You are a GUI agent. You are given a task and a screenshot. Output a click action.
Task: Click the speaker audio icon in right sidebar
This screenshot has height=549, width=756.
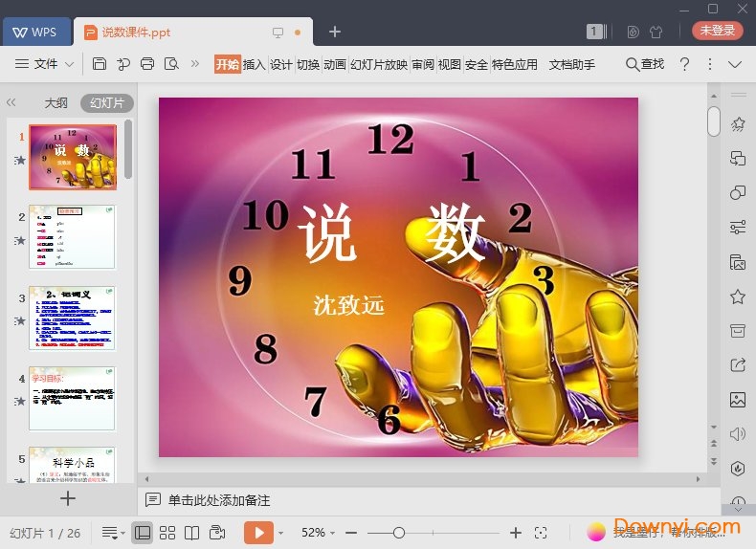click(738, 434)
